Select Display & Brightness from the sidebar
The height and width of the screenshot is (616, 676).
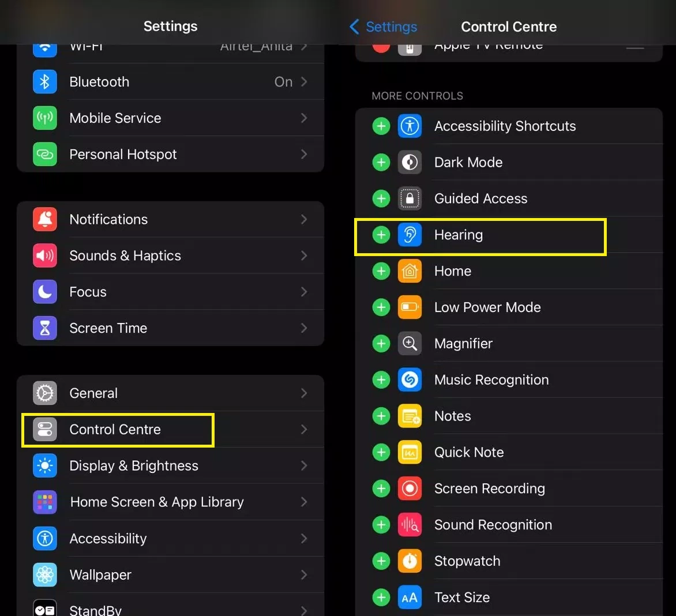[x=134, y=465]
